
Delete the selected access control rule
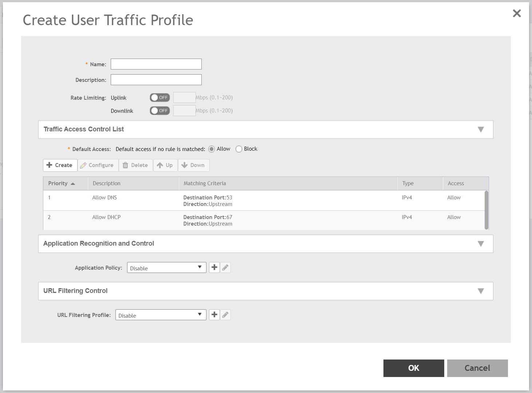(x=135, y=165)
